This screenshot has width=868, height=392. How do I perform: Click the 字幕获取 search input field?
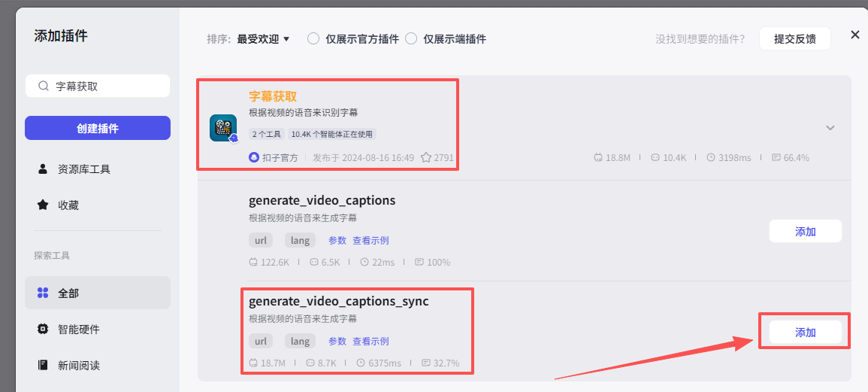pos(105,87)
